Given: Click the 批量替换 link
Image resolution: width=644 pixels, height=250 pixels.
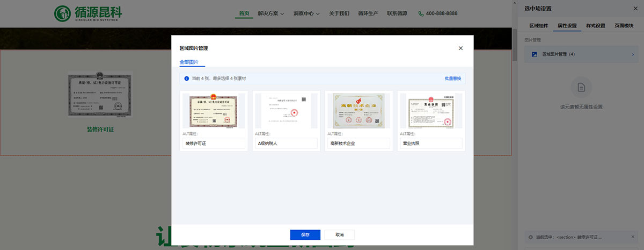Looking at the screenshot, I should 452,78.
